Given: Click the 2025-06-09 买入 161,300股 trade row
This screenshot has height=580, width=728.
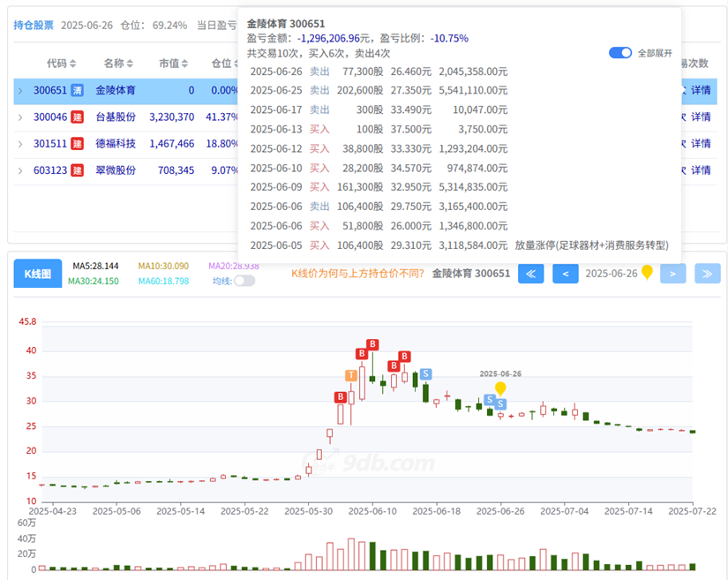Looking at the screenshot, I should click(379, 187).
